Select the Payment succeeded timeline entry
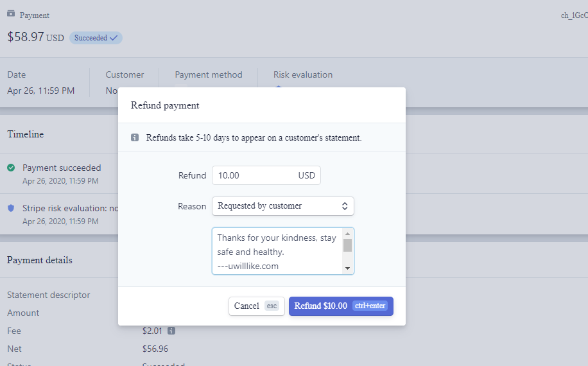Screen dimensions: 588x366 click(62, 168)
